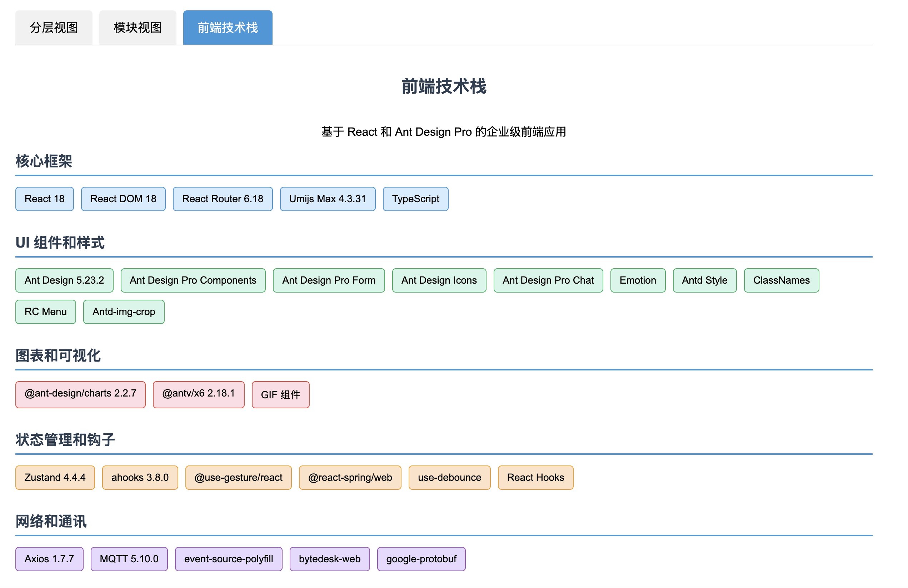The height and width of the screenshot is (588, 908).
Task: Click the TypeScript tag
Action: pyautogui.click(x=415, y=199)
